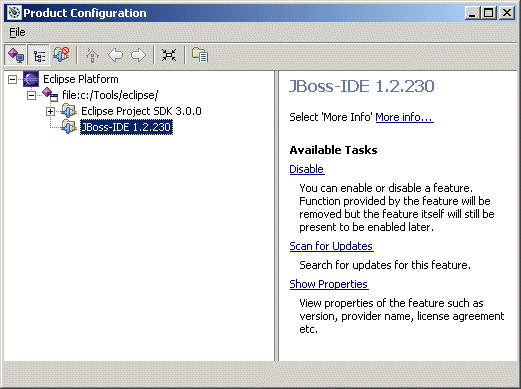This screenshot has width=521, height=389.
Task: Open the More info... link
Action: [404, 117]
